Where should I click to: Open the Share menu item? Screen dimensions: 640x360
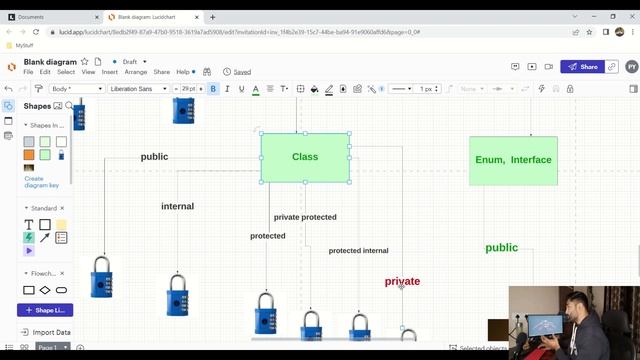click(x=162, y=72)
